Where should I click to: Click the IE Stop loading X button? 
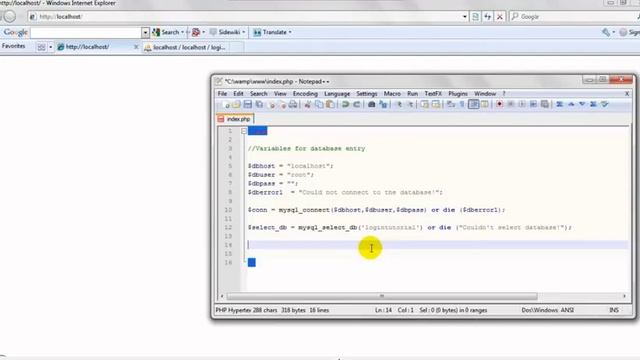click(x=500, y=17)
